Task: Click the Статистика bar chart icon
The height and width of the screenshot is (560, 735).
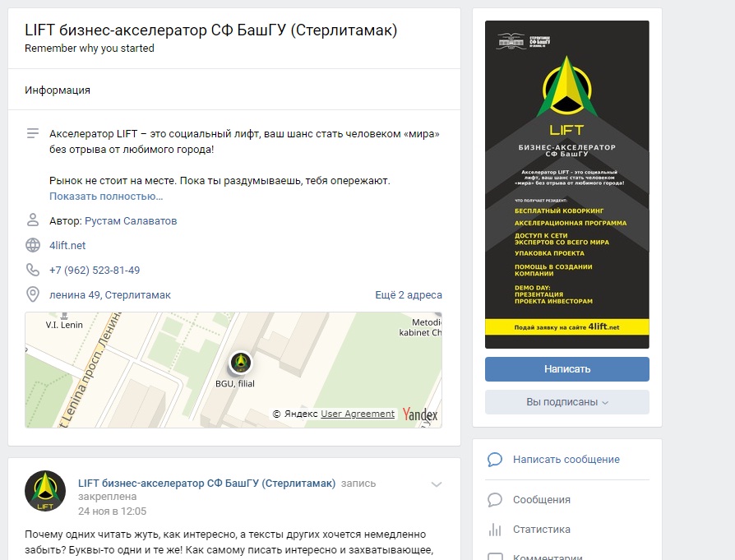Action: 495,530
